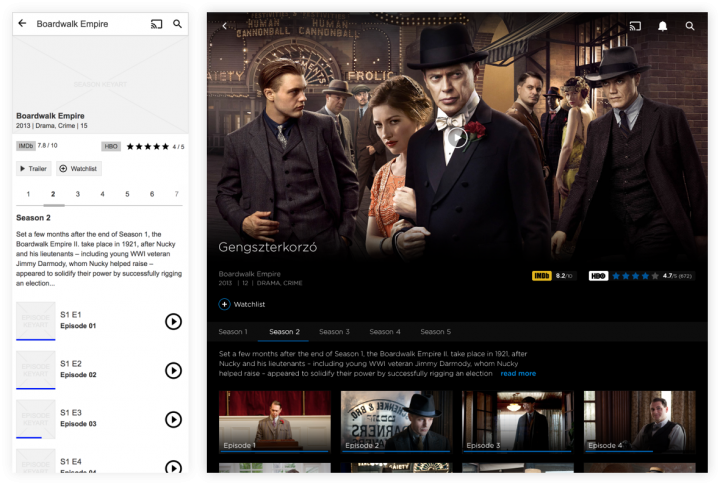Select season 2 number tab
Screen dimensions: 720x485
53,194
